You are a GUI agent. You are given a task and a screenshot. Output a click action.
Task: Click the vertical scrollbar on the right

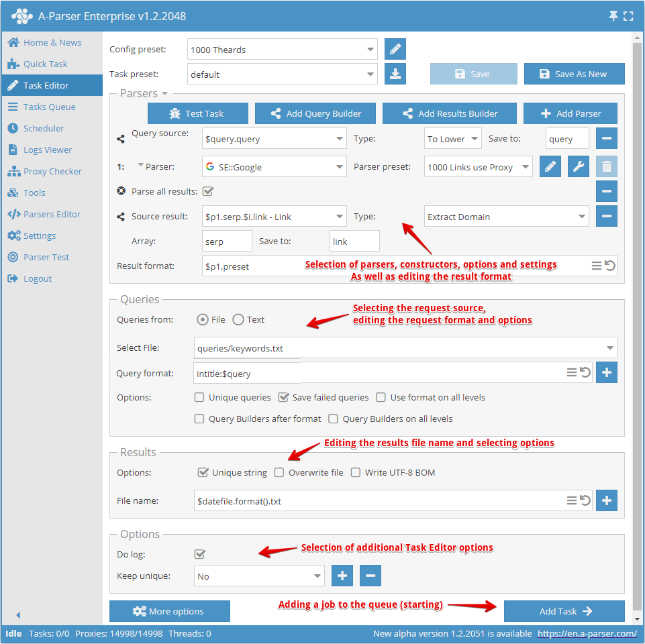click(638, 322)
